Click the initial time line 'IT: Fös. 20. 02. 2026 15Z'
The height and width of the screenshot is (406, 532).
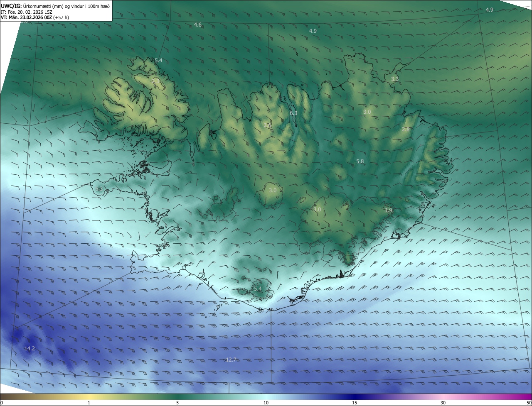27,12
